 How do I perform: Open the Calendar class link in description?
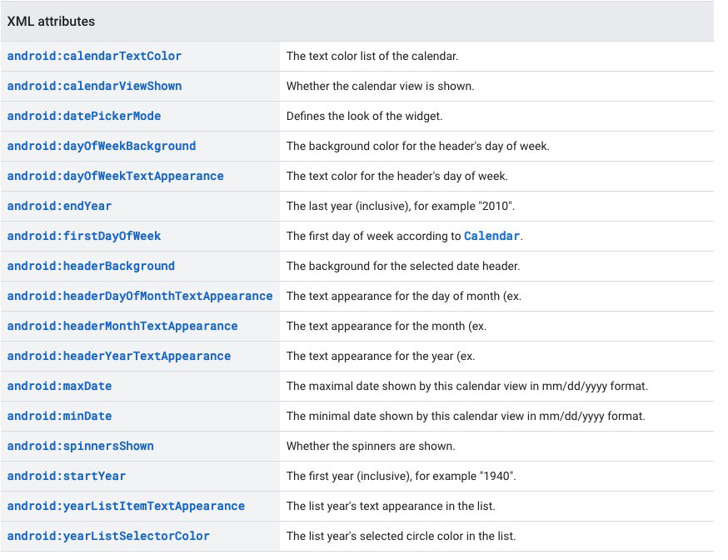pos(491,236)
